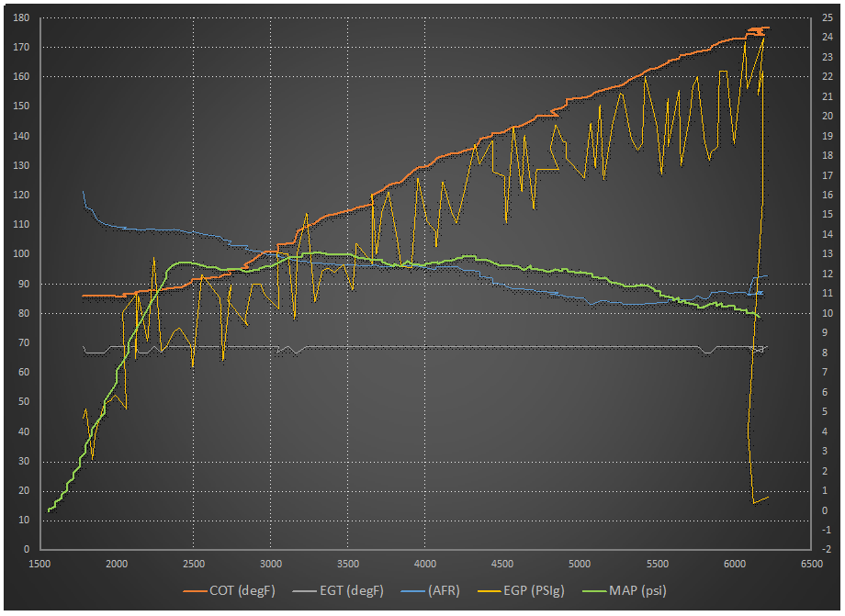Image resolution: width=845 pixels, height=616 pixels.
Task: Click the (AFR) legend label
Action: pos(444,590)
